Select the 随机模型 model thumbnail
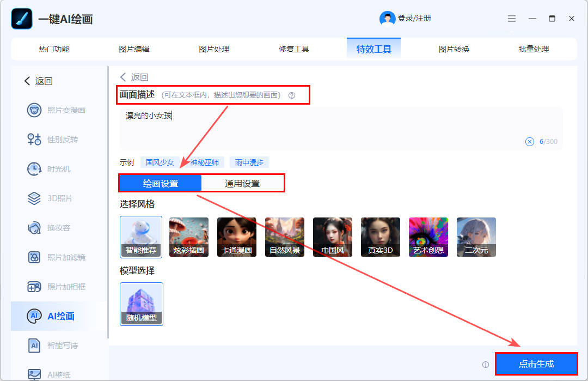588x381 pixels. point(142,304)
